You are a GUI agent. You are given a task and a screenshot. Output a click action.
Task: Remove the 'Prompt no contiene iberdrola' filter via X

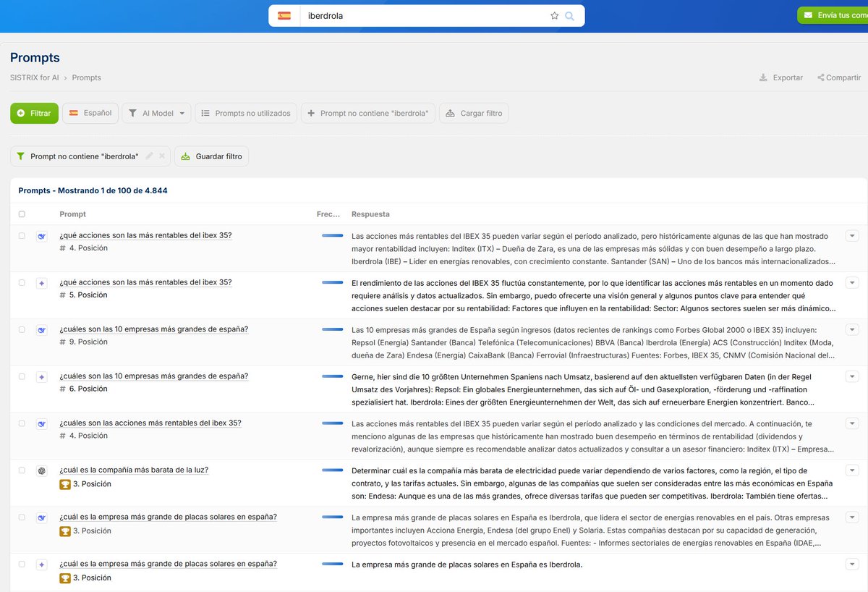pos(162,156)
